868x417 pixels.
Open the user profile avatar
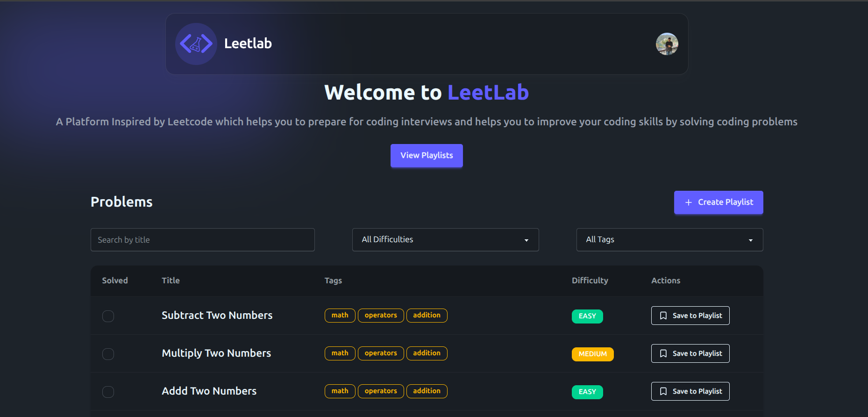pyautogui.click(x=667, y=44)
